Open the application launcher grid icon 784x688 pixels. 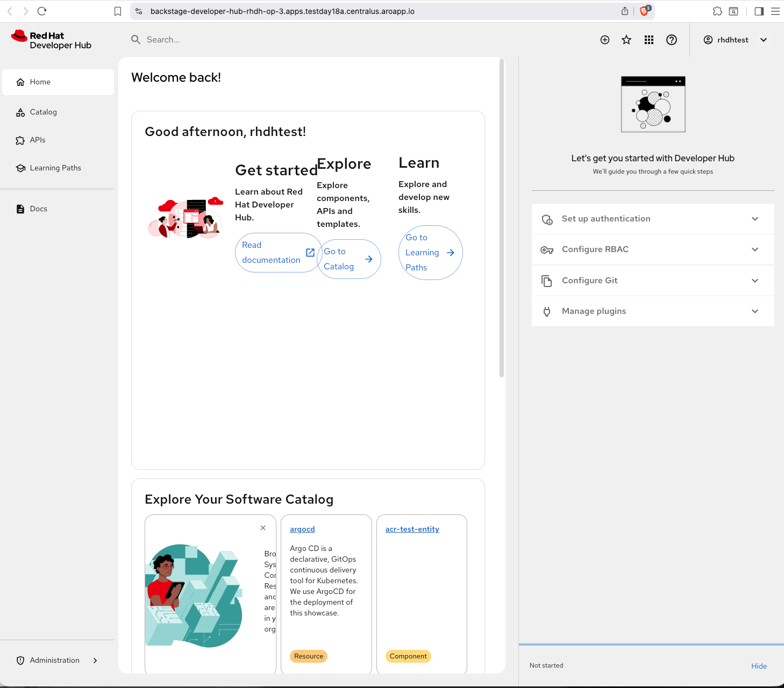(649, 40)
